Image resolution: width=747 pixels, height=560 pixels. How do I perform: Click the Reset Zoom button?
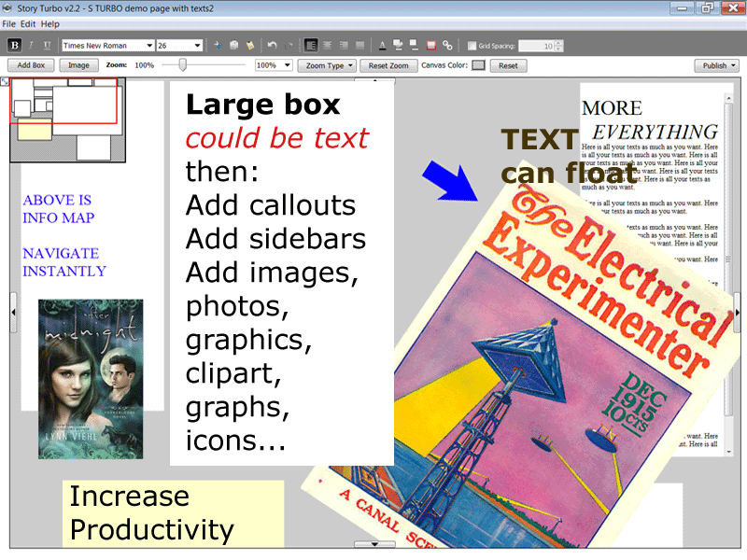pos(388,65)
